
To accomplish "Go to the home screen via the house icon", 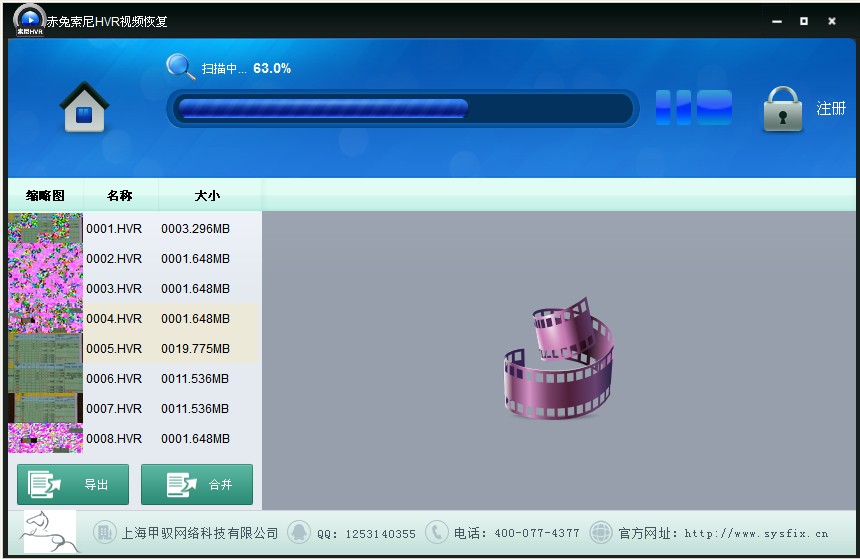I will coord(84,108).
